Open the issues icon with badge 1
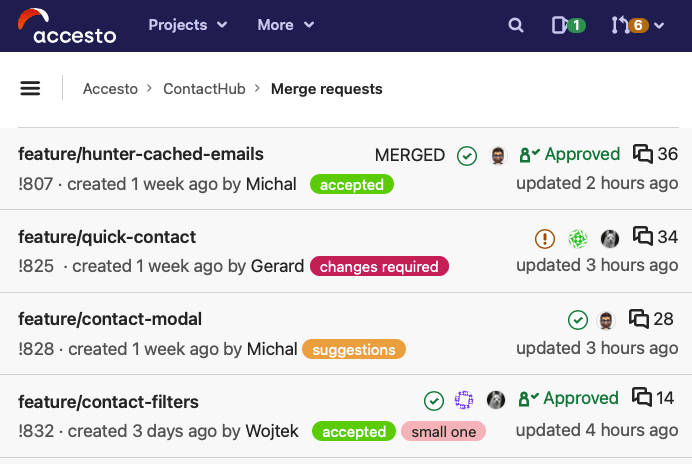This screenshot has height=464, width=692. point(568,25)
